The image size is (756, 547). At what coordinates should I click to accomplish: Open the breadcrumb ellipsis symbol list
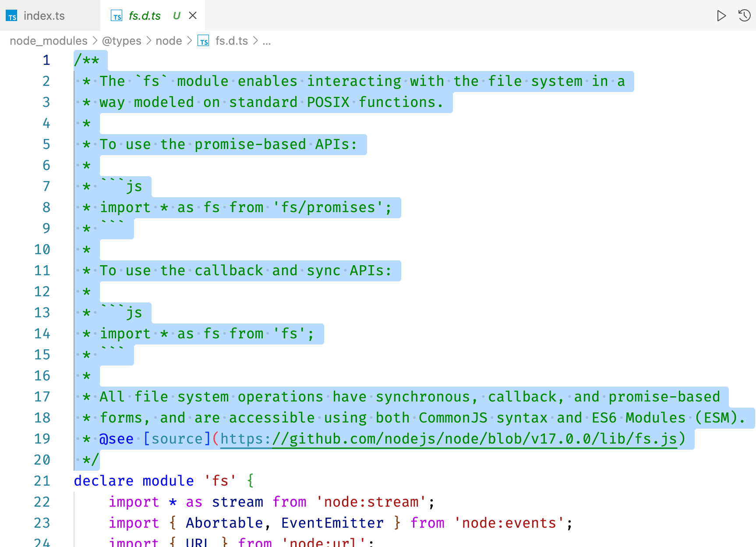267,41
